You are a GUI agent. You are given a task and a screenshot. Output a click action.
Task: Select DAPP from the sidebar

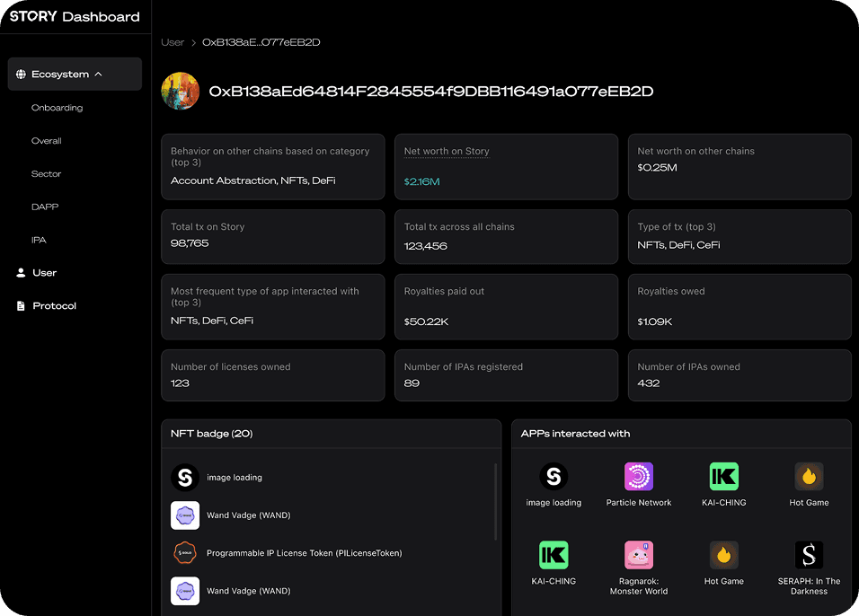coord(44,207)
